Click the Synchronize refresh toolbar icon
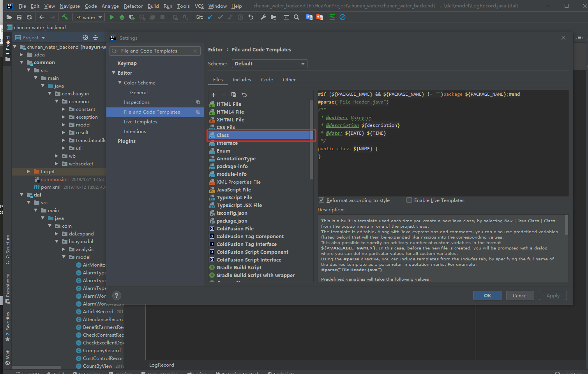The width and height of the screenshot is (588, 374). (x=29, y=17)
